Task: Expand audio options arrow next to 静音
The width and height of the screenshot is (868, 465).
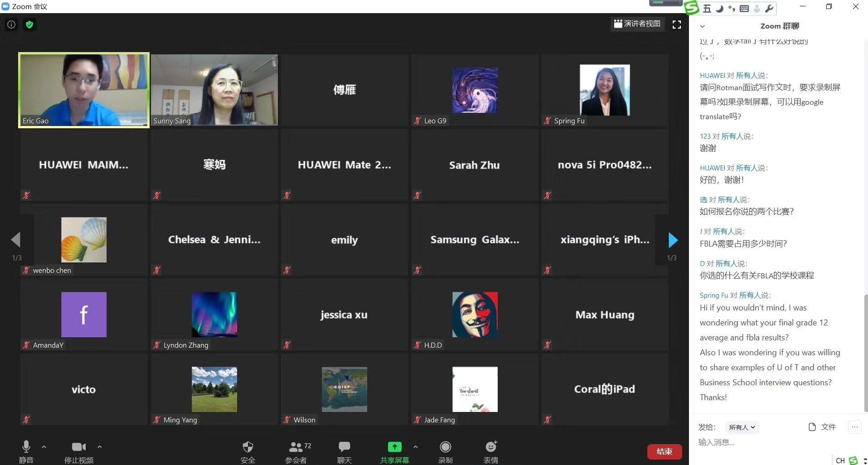Action: [44, 447]
